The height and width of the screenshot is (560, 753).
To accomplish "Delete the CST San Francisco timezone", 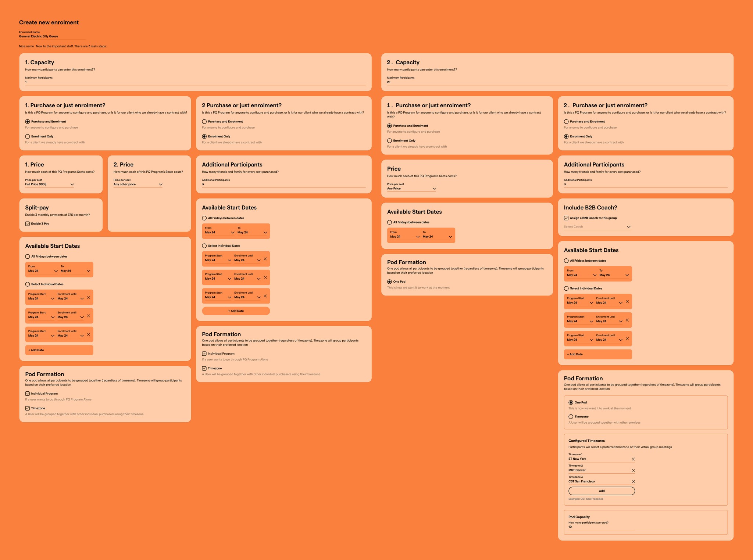I will [633, 481].
